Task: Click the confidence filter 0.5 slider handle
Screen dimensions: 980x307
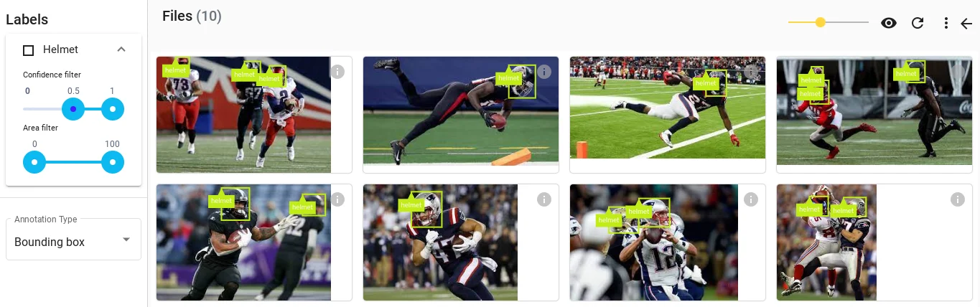Action: (73, 109)
